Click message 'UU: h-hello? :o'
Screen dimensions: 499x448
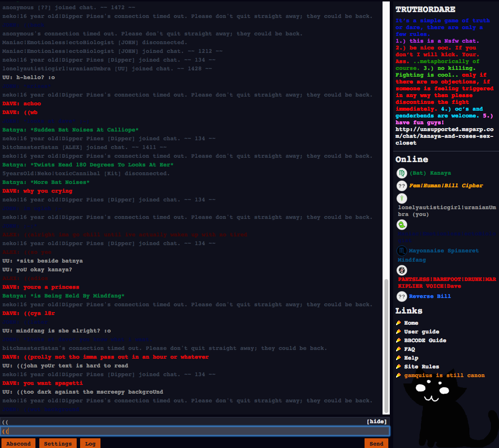point(29,77)
